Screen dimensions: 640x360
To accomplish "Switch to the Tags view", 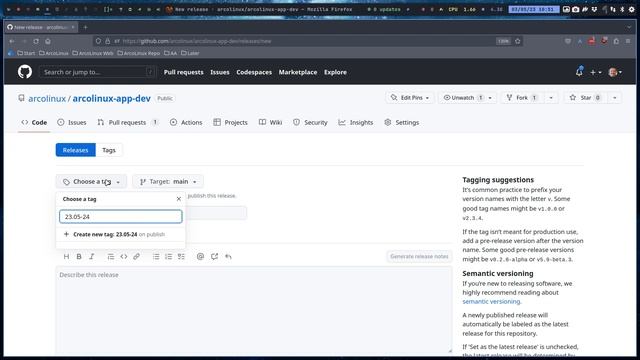I will [x=109, y=150].
